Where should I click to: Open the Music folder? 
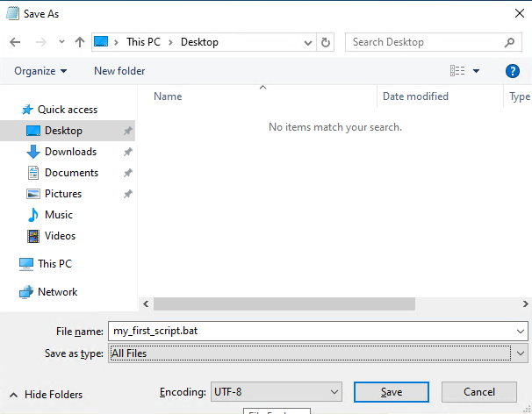coord(58,215)
